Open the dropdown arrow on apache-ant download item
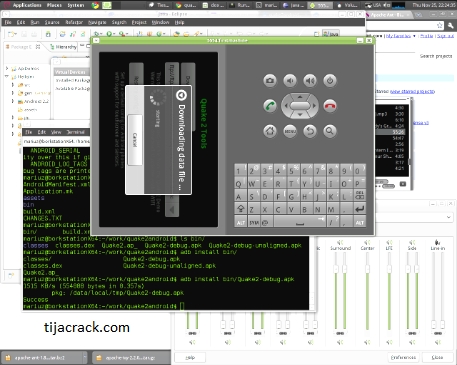Image resolution: width=457 pixels, height=365 pixels. tap(85, 358)
